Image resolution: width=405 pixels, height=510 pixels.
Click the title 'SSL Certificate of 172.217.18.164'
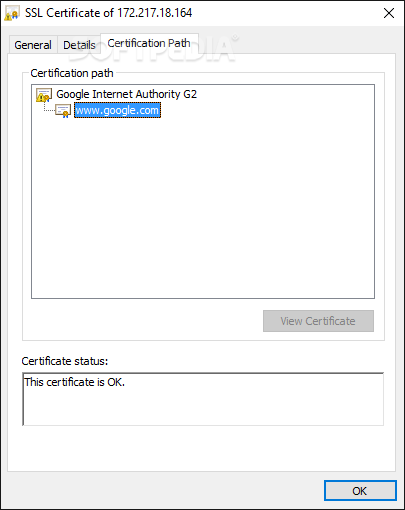109,13
